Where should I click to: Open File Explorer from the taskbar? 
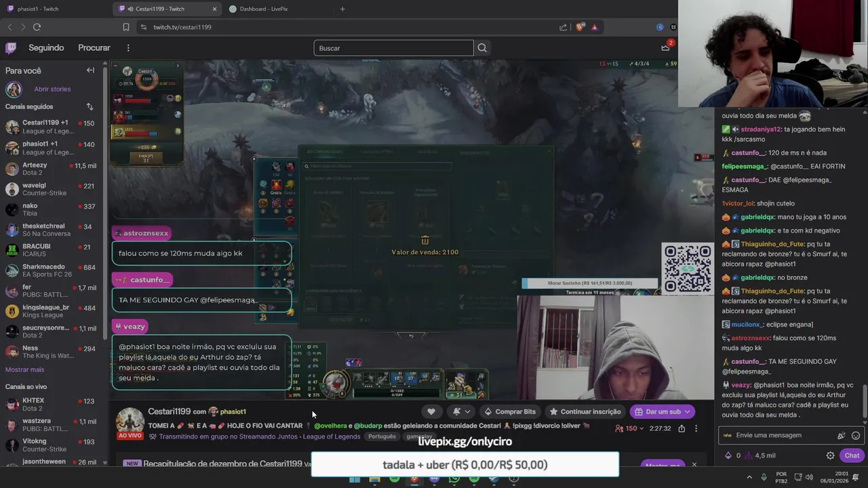374,479
